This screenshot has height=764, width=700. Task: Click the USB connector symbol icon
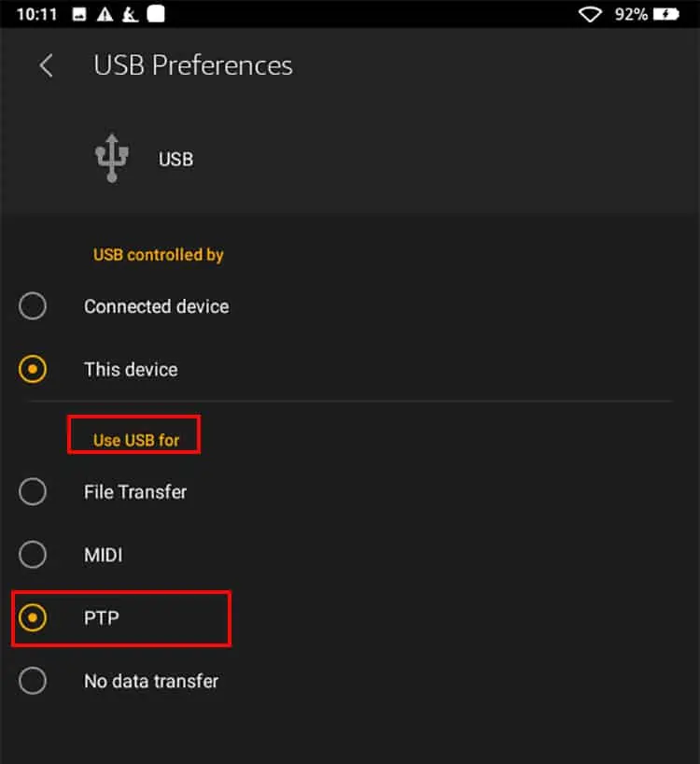(x=111, y=156)
